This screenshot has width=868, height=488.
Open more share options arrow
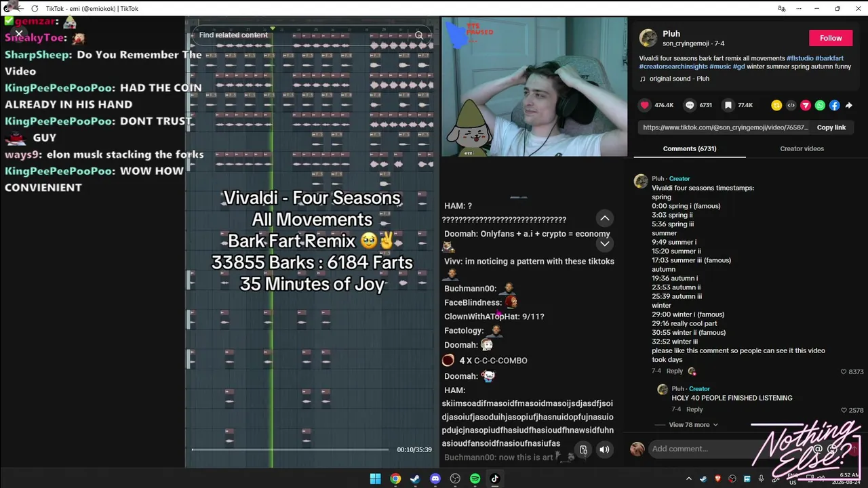(848, 105)
